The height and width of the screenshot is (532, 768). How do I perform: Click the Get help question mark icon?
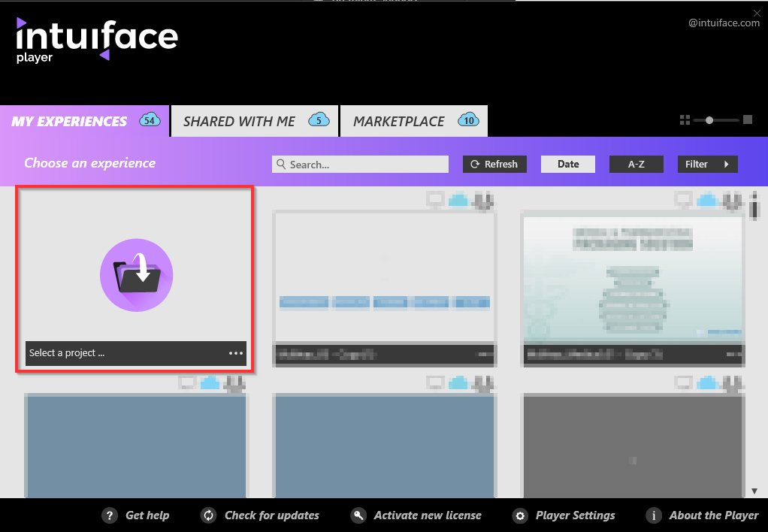pyautogui.click(x=110, y=515)
